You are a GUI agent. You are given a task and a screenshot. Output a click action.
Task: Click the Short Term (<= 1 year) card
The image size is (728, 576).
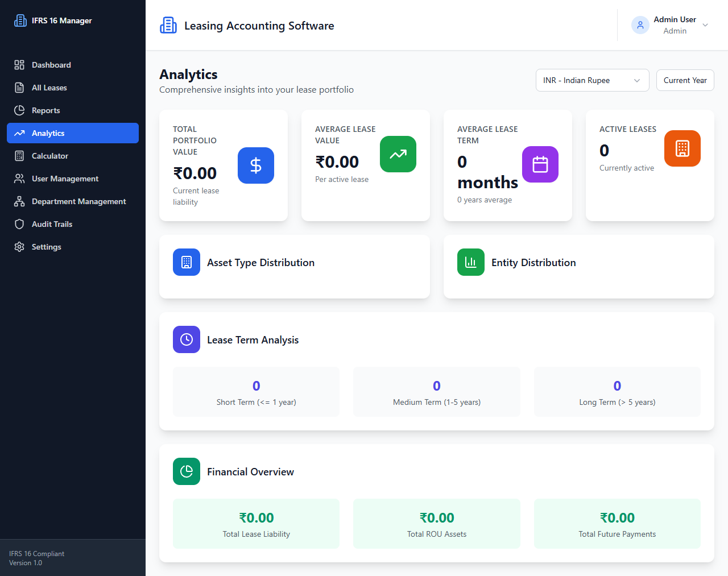click(256, 392)
